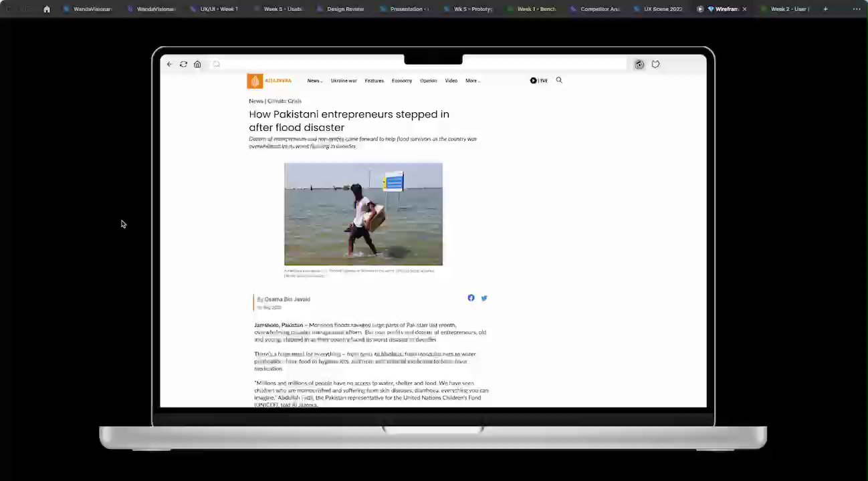Viewport: 868px width, 481px height.
Task: Go to the Figma home icon in tab bar
Action: click(x=46, y=9)
